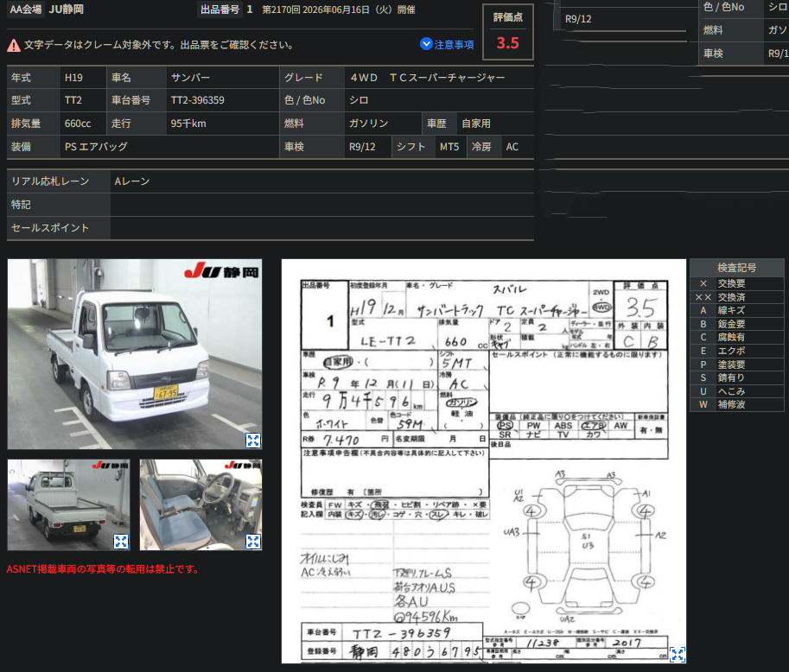Click the 色 / 色No label in right panel
789x672 pixels.
coord(723,7)
